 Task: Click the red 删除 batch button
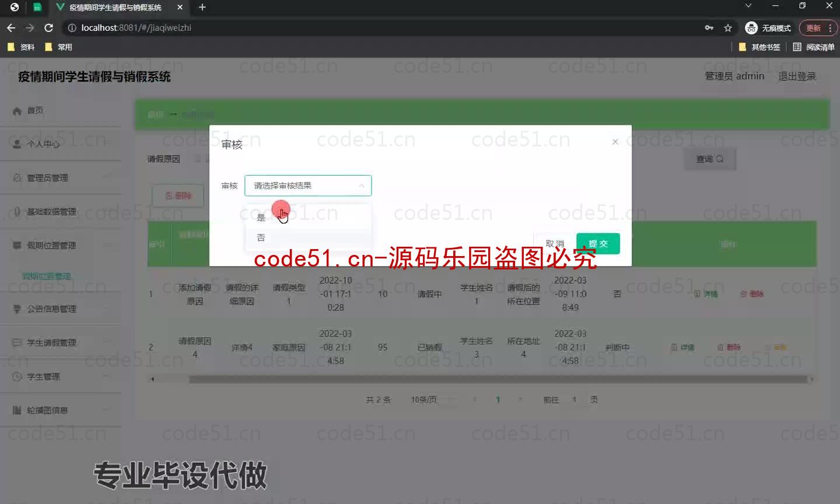tap(178, 195)
